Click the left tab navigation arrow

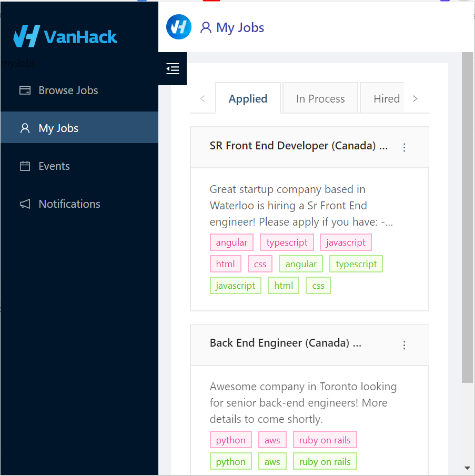coord(203,98)
